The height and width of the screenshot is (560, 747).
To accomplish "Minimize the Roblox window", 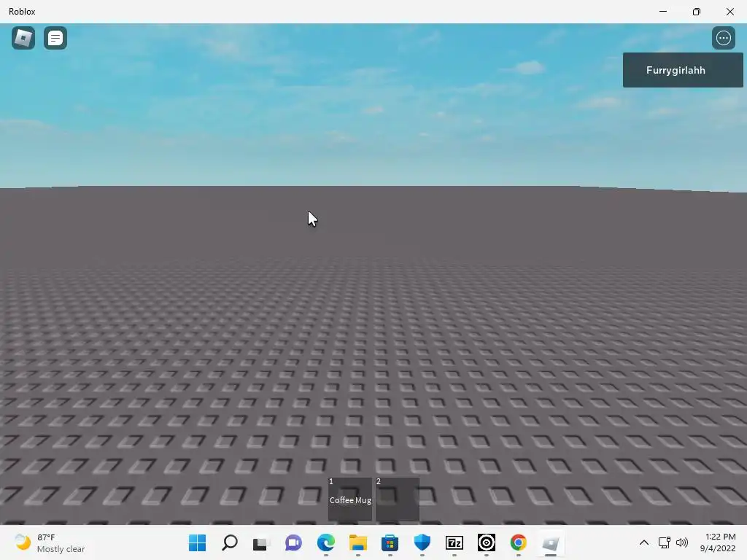I will click(662, 12).
